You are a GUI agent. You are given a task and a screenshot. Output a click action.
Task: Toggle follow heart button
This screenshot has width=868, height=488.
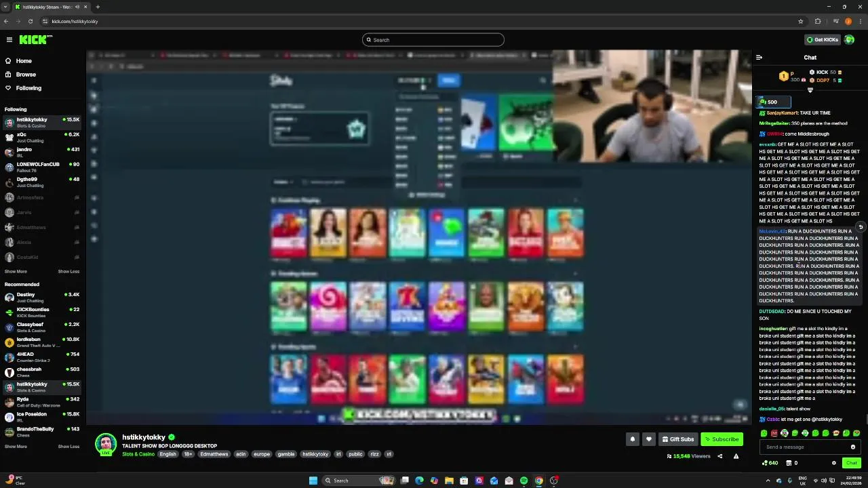coord(649,439)
